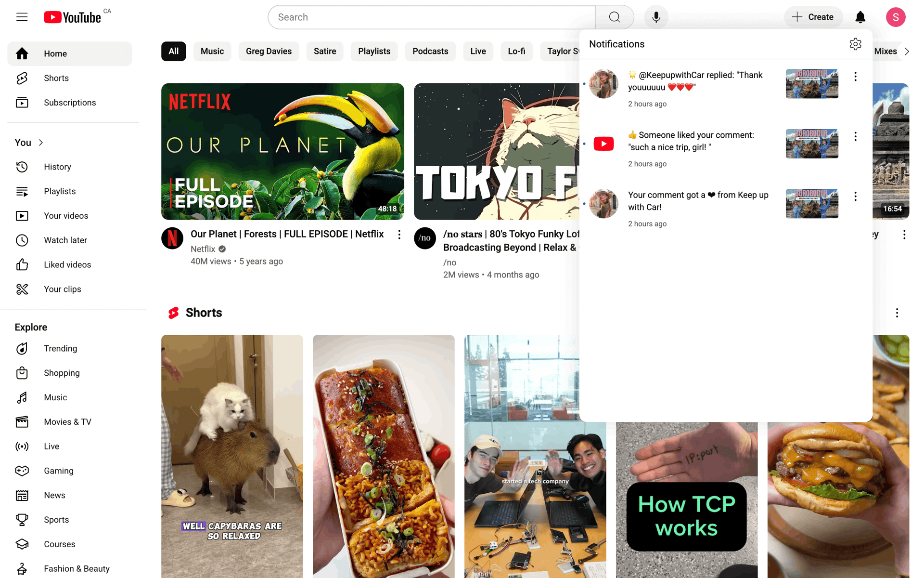Screen dimensions: 924x578
Task: Open options for heart comment notification
Action: click(x=855, y=197)
